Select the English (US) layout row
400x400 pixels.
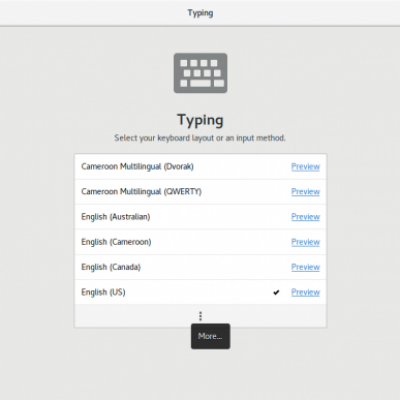200,292
